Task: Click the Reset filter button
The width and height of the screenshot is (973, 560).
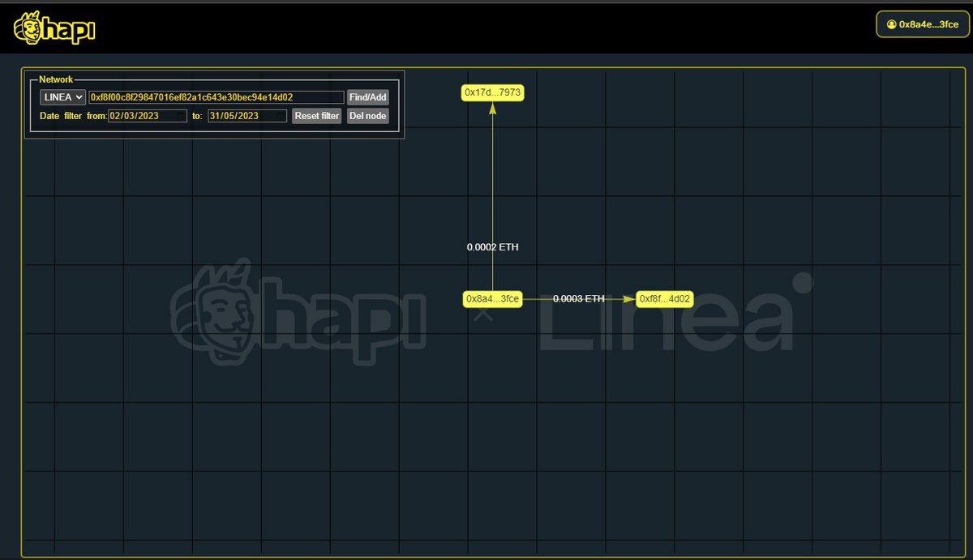Action: [x=317, y=116]
